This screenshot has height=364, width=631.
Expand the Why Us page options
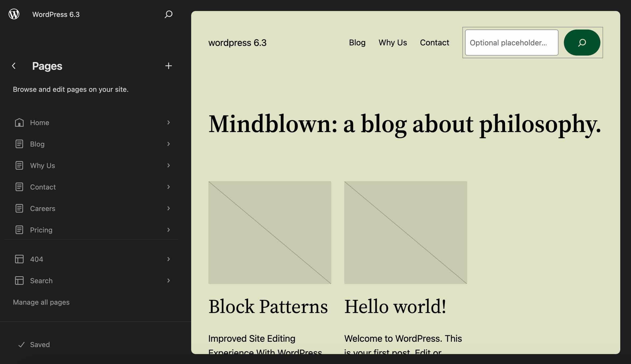(168, 165)
